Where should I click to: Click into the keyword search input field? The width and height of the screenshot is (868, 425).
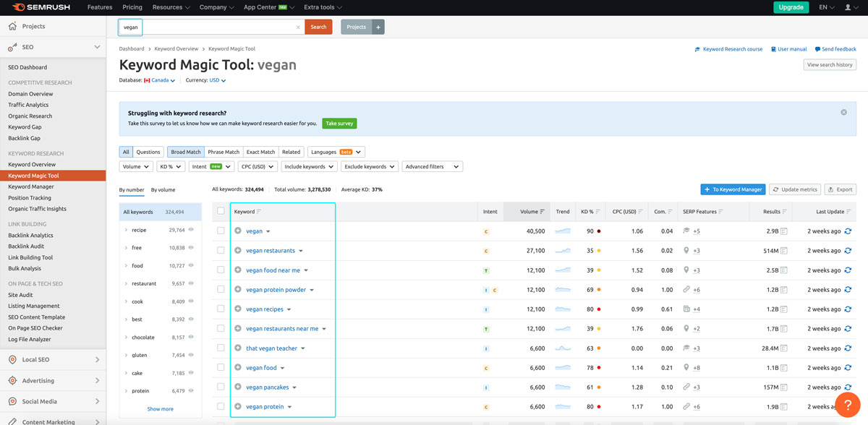(x=211, y=27)
